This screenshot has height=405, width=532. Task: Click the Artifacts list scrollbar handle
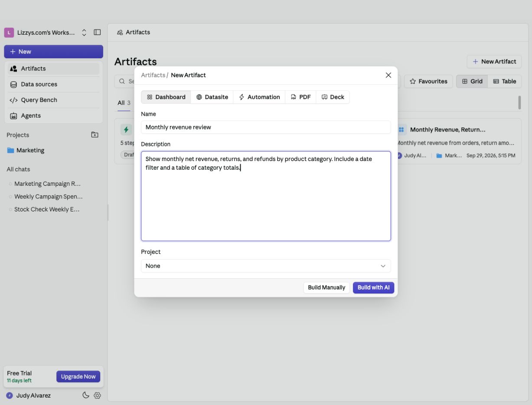[519, 102]
